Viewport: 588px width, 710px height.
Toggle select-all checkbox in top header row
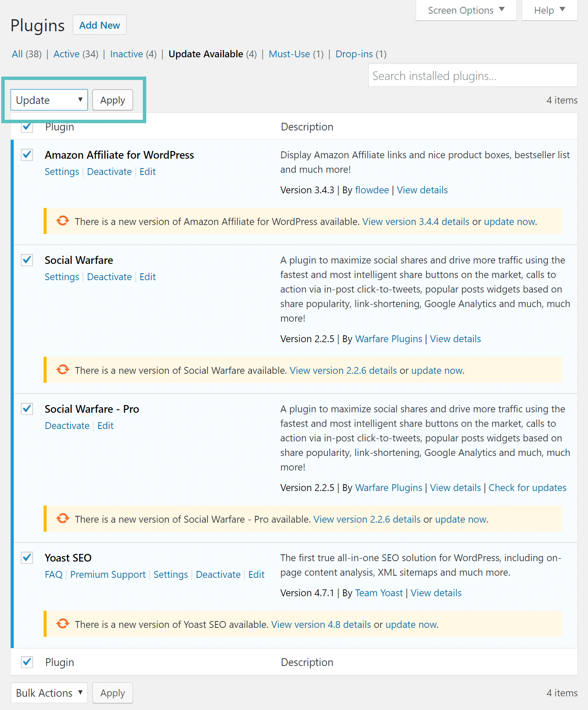27,127
